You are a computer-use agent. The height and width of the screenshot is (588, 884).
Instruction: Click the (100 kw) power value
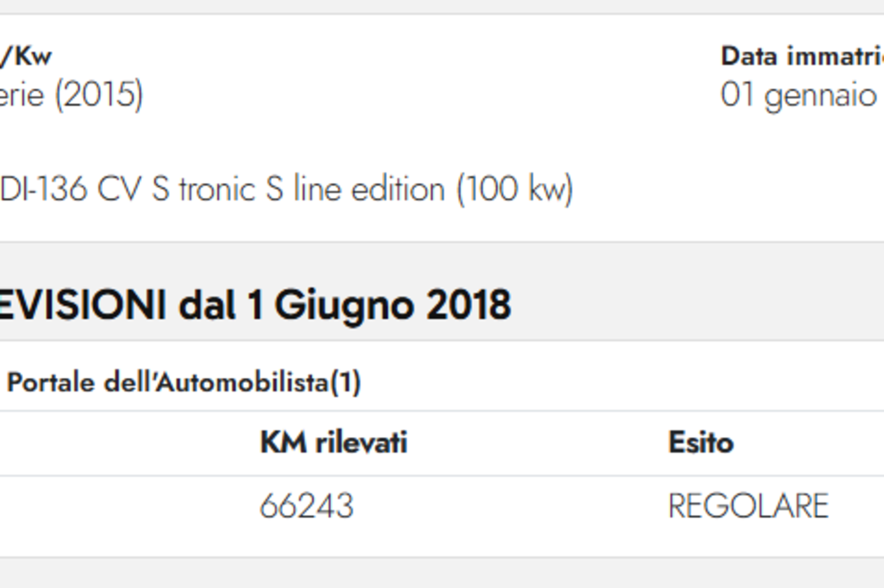click(515, 189)
